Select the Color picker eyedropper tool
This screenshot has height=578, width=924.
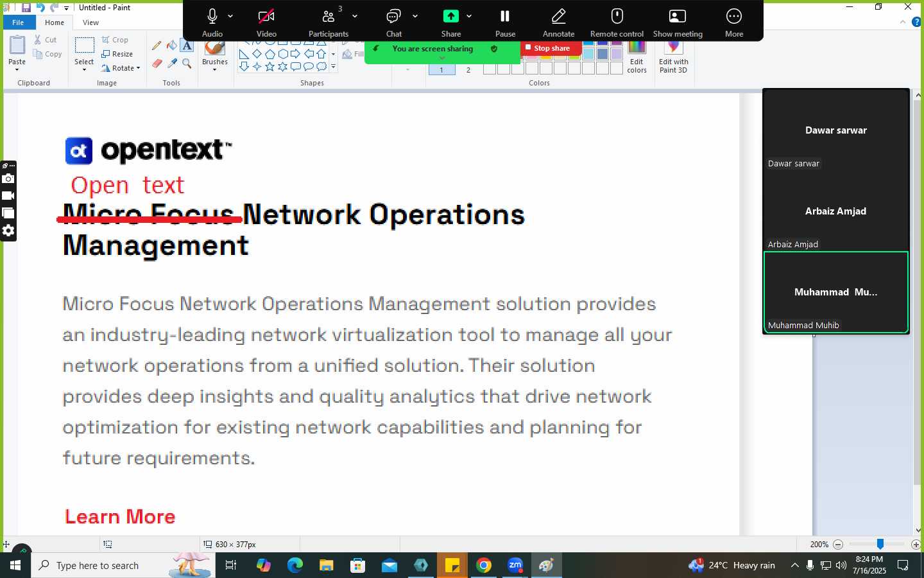[172, 63]
